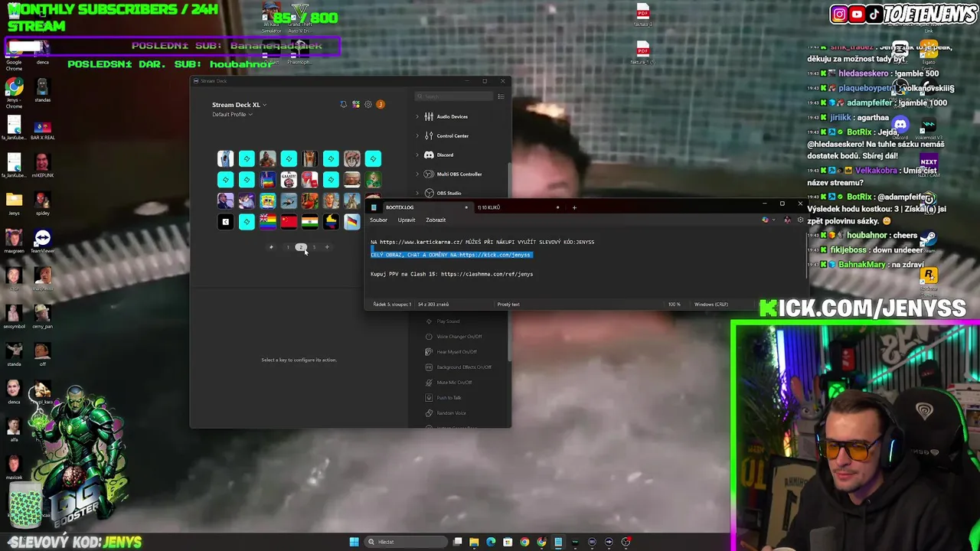The width and height of the screenshot is (980, 551).
Task: Open Copilot icon in Notepad toolbar
Action: [765, 220]
